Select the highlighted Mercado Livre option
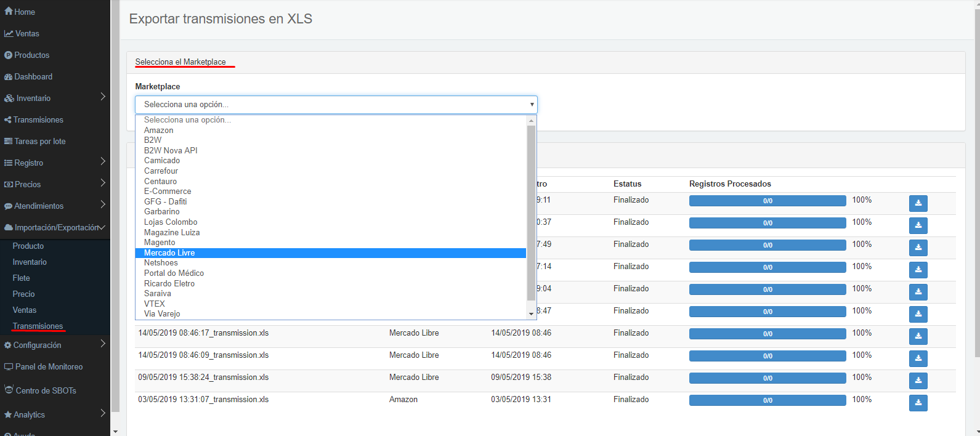This screenshot has height=436, width=980. pyautogui.click(x=331, y=252)
